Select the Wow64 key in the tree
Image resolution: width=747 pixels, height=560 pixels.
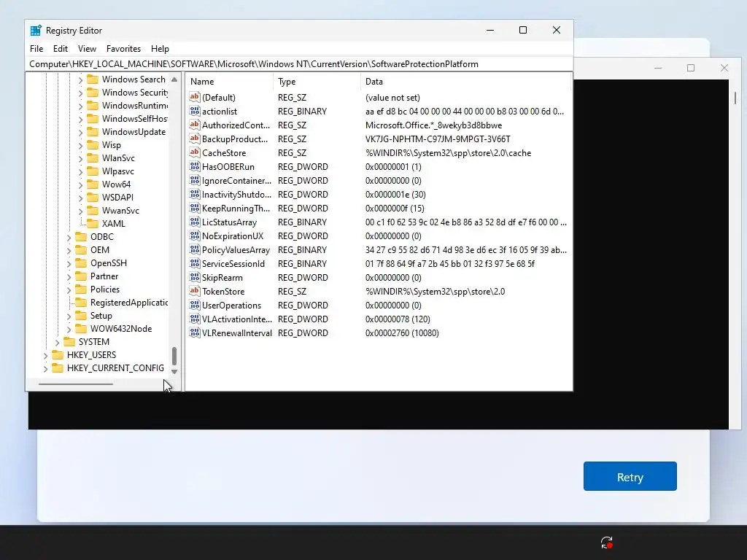click(x=116, y=184)
